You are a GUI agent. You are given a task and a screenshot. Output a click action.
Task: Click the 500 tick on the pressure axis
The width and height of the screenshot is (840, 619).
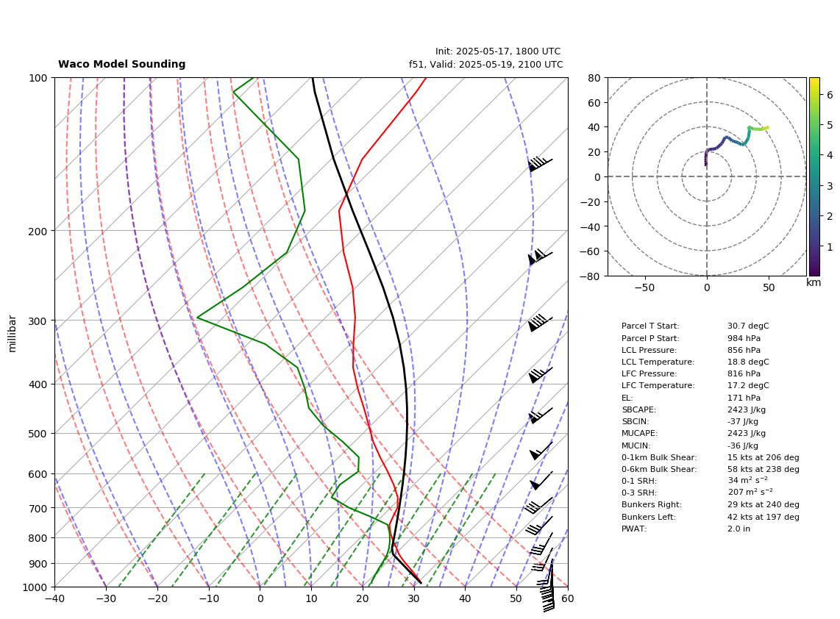(38, 434)
